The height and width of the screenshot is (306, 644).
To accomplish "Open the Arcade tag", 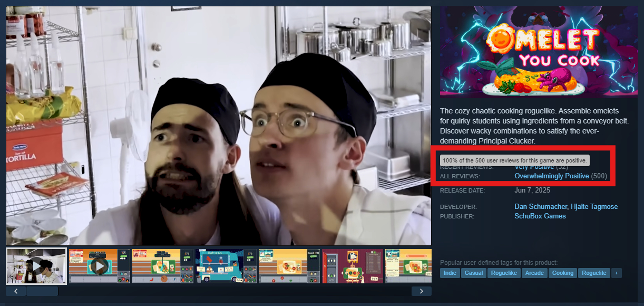I will 534,273.
